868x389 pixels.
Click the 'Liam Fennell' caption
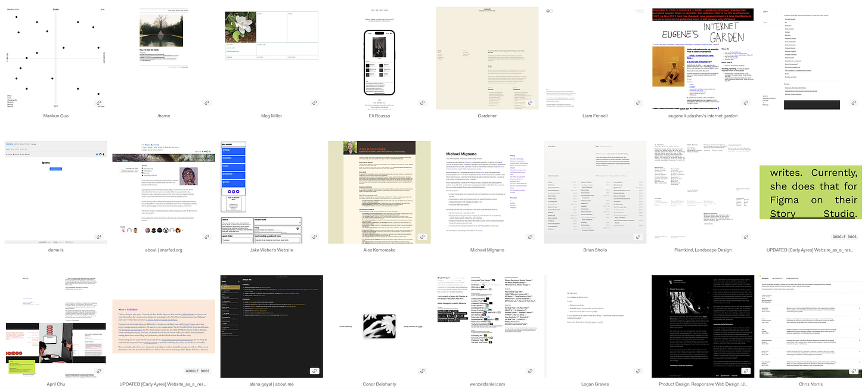(x=595, y=116)
